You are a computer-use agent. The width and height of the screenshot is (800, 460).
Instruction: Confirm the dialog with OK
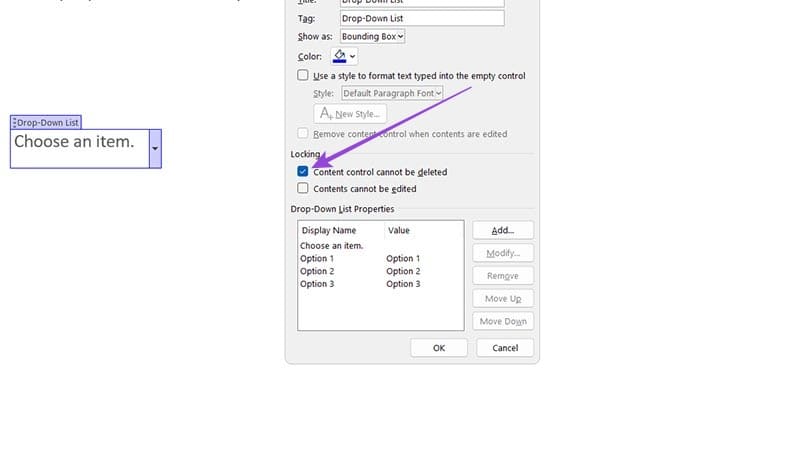point(439,348)
